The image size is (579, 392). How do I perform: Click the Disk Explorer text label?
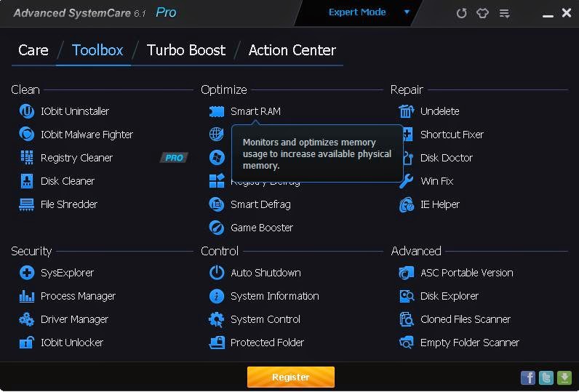click(x=450, y=296)
